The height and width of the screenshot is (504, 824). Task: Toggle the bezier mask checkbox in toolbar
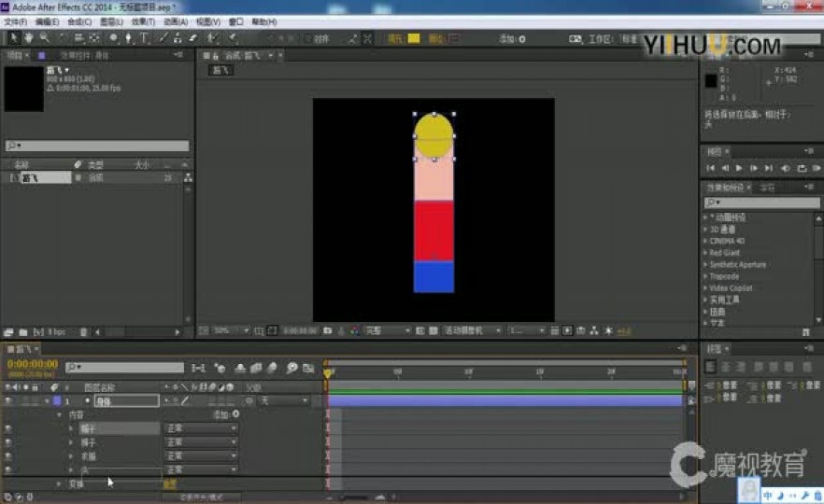coord(308,38)
